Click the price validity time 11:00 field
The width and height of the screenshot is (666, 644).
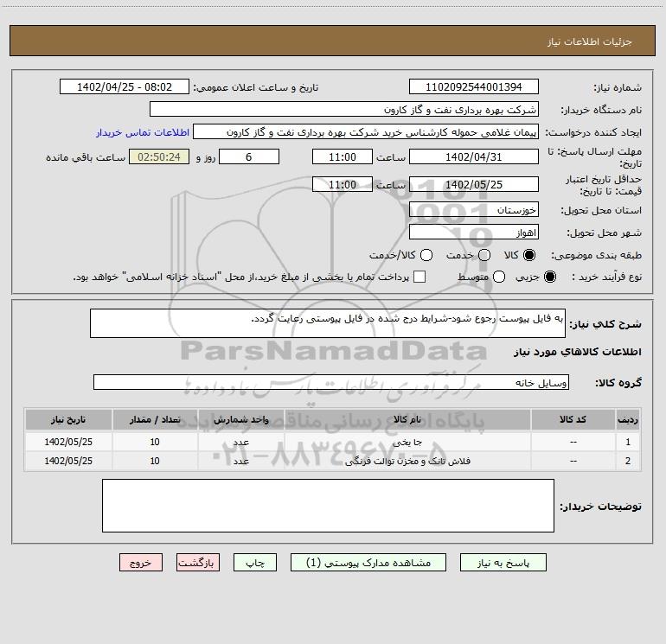(x=343, y=184)
